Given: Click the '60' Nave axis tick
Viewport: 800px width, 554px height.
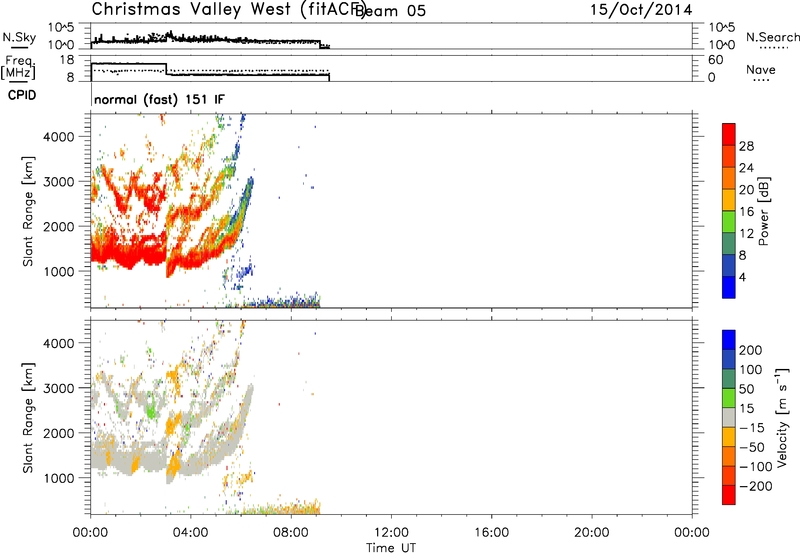Looking at the screenshot, I should [x=716, y=60].
